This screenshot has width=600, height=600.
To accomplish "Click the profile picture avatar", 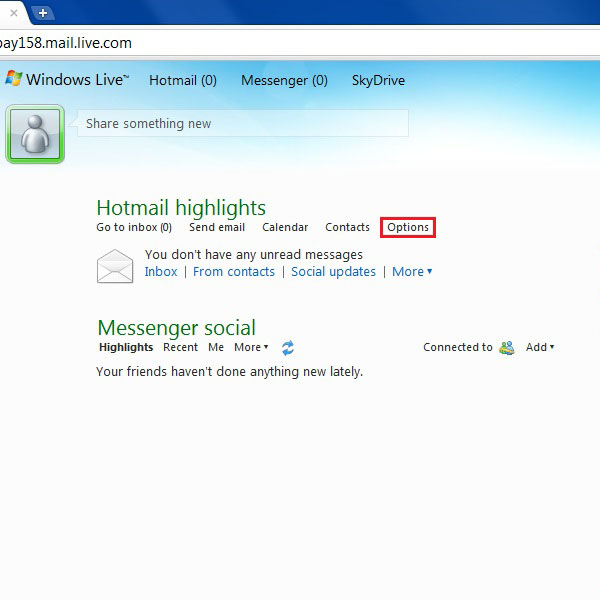I will coord(35,134).
